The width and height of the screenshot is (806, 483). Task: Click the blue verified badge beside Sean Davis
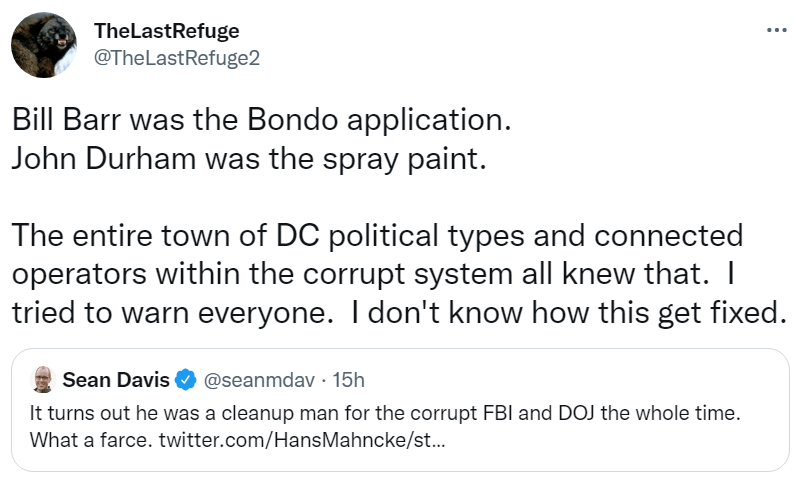185,380
